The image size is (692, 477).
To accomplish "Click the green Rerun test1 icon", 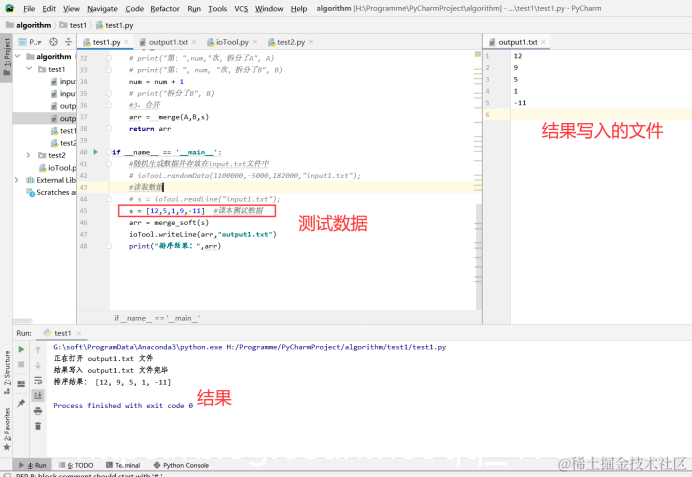I will pos(21,349).
